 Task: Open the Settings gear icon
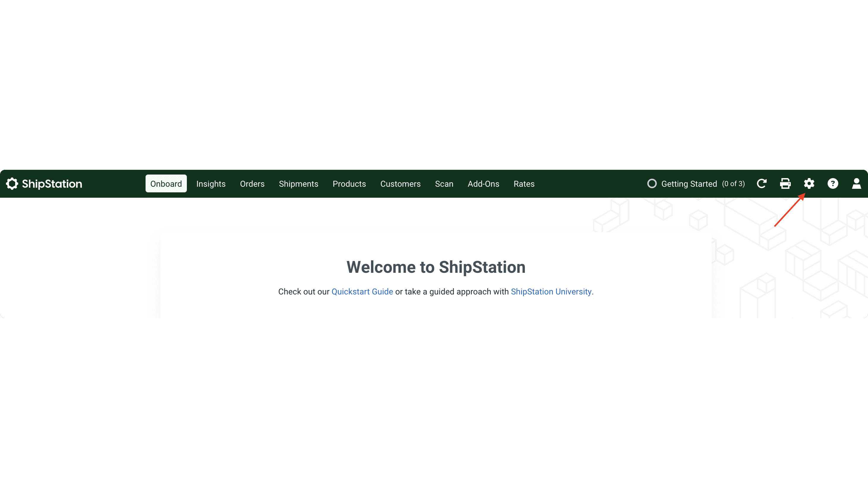[x=809, y=183]
